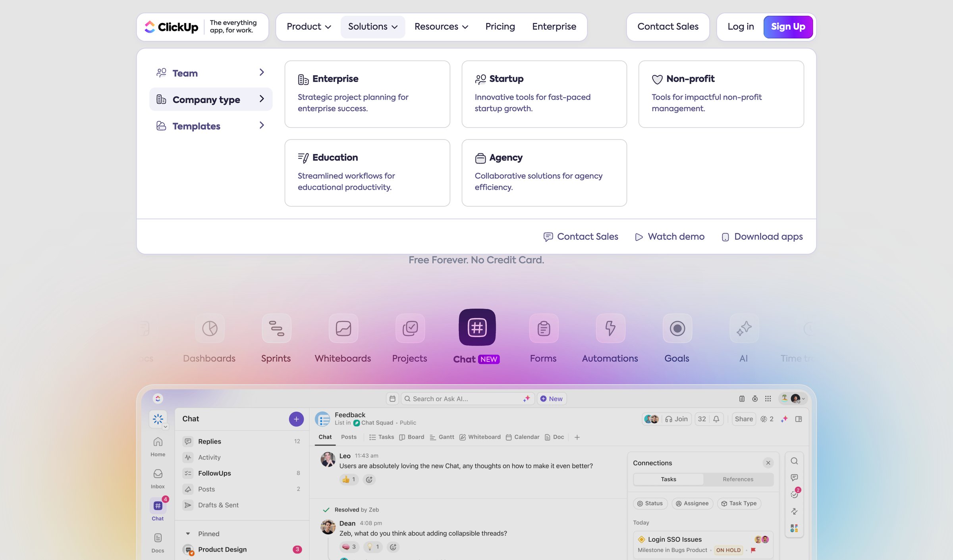The width and height of the screenshot is (953, 560).
Task: Open the timer icon in top bar
Action: (755, 398)
